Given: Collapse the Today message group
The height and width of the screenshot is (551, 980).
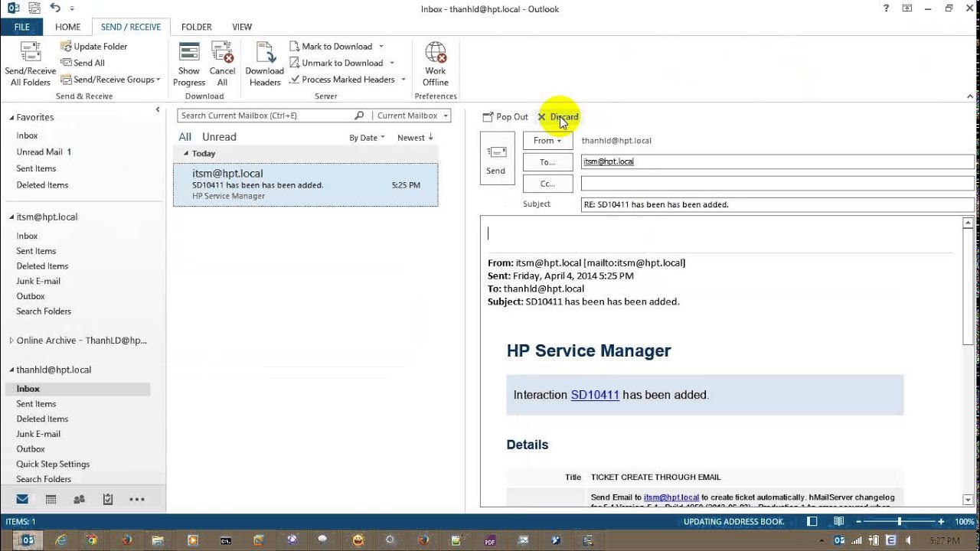Looking at the screenshot, I should (x=186, y=154).
